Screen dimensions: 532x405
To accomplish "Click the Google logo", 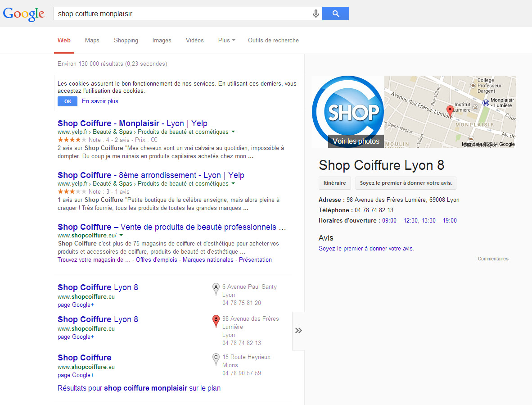I will pos(23,14).
